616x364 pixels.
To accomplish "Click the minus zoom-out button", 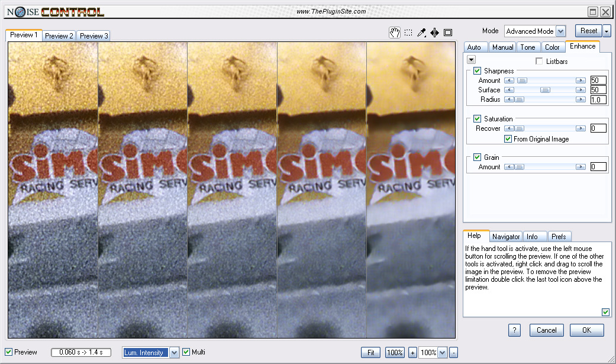I will (453, 353).
